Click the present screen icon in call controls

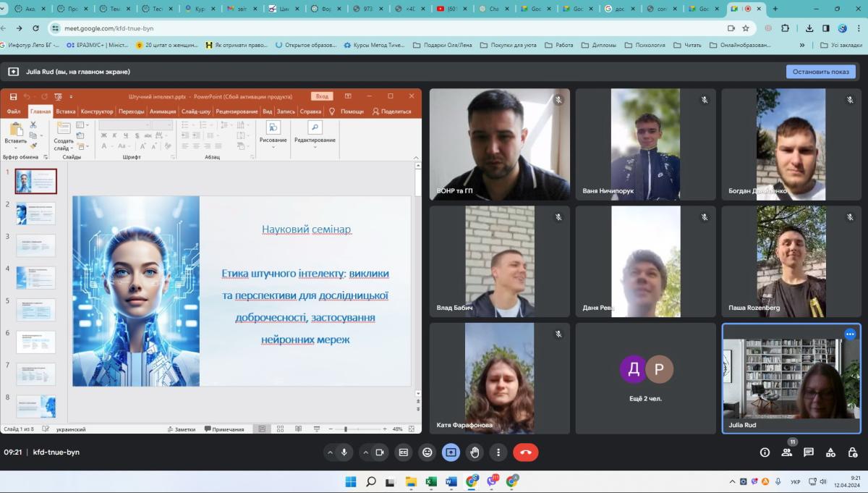tap(451, 452)
